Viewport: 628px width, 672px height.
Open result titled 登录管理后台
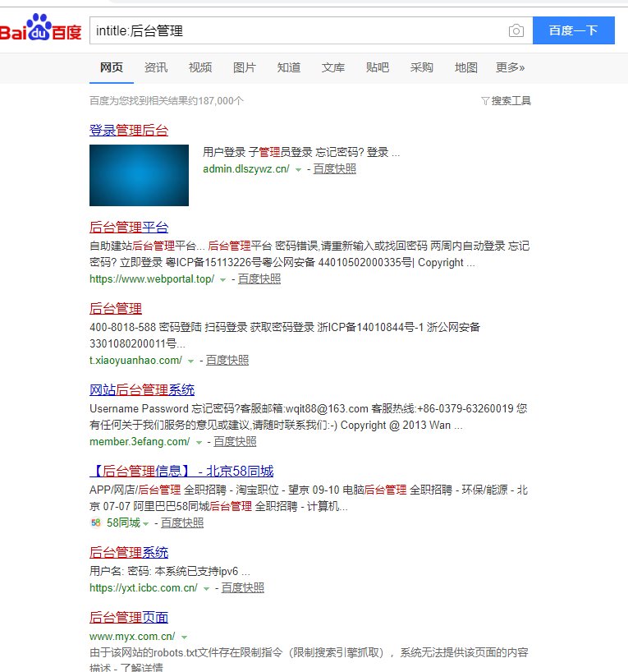pos(129,131)
